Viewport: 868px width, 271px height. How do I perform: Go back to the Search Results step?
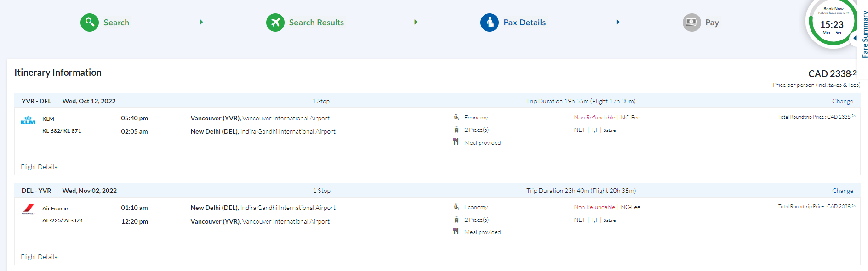tap(316, 23)
